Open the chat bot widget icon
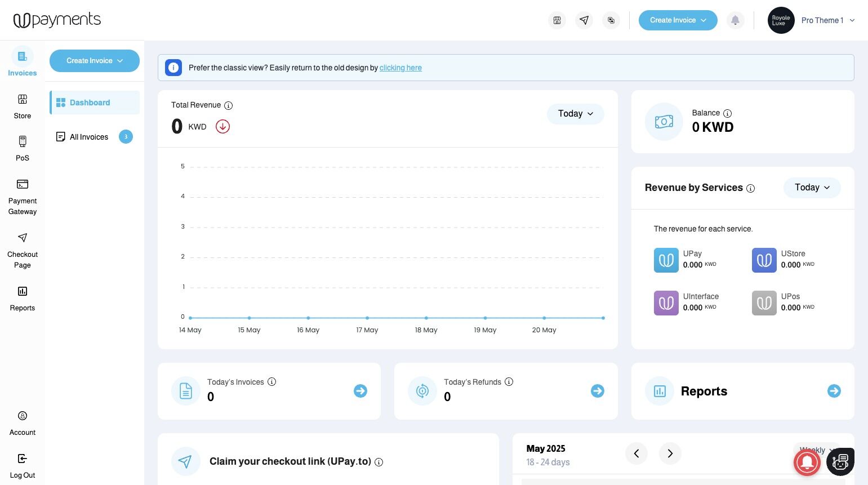This screenshot has height=485, width=868. coord(840,462)
